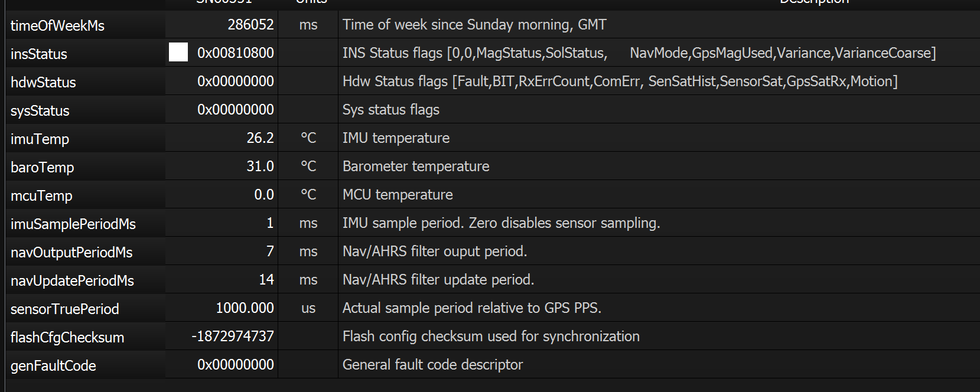
Task: Click the serial number column header
Action: (x=223, y=2)
